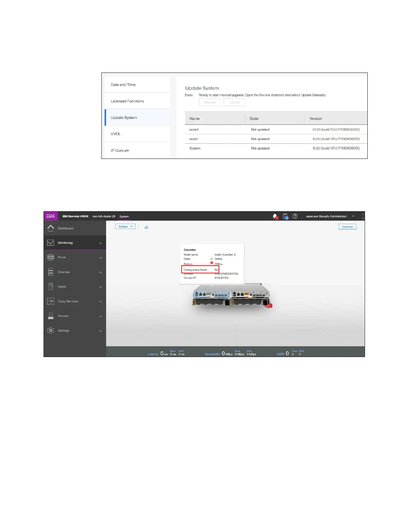Click node2's Not updated state
Image resolution: width=411 pixels, height=532 pixels.
[260, 130]
